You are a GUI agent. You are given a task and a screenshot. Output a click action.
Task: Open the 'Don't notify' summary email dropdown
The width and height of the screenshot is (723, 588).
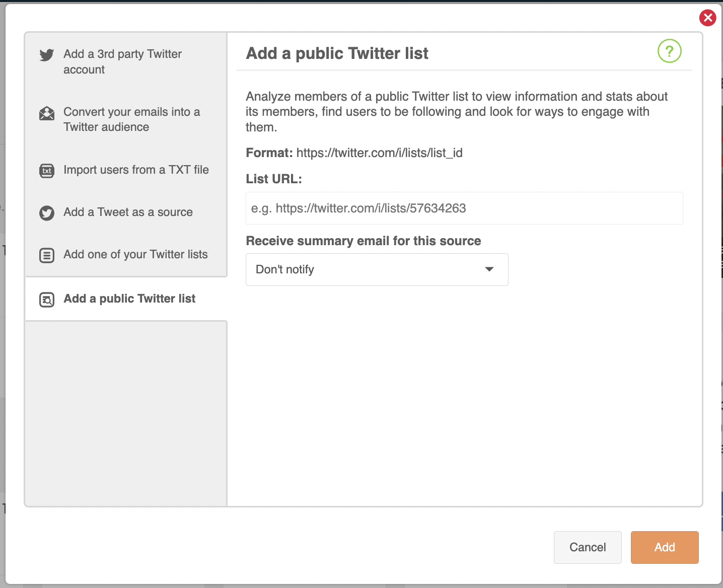[377, 269]
